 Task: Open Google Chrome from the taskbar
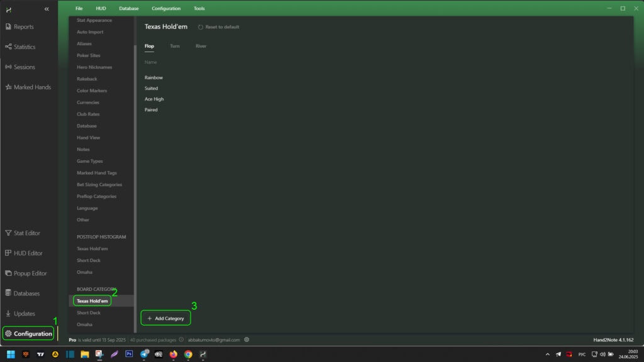(x=188, y=354)
